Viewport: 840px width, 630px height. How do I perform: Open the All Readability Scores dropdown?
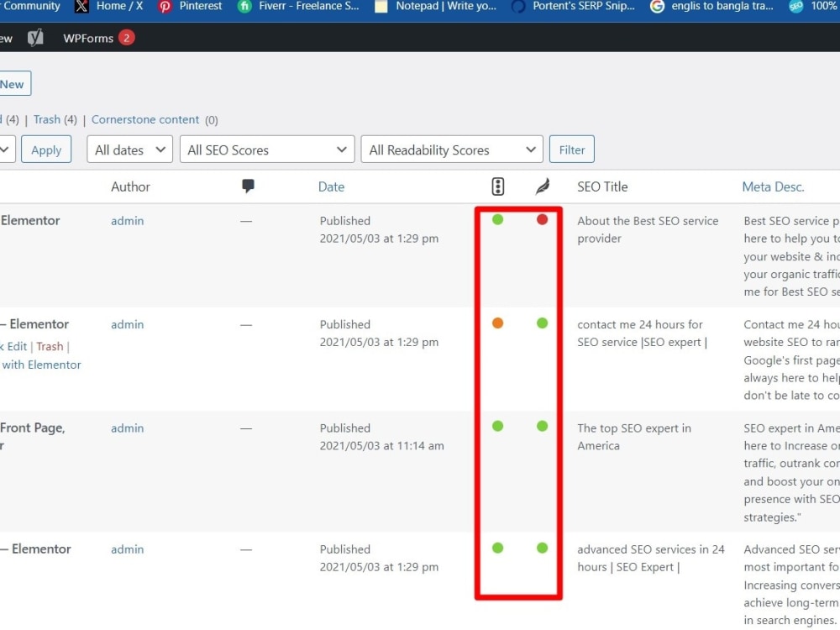(452, 150)
